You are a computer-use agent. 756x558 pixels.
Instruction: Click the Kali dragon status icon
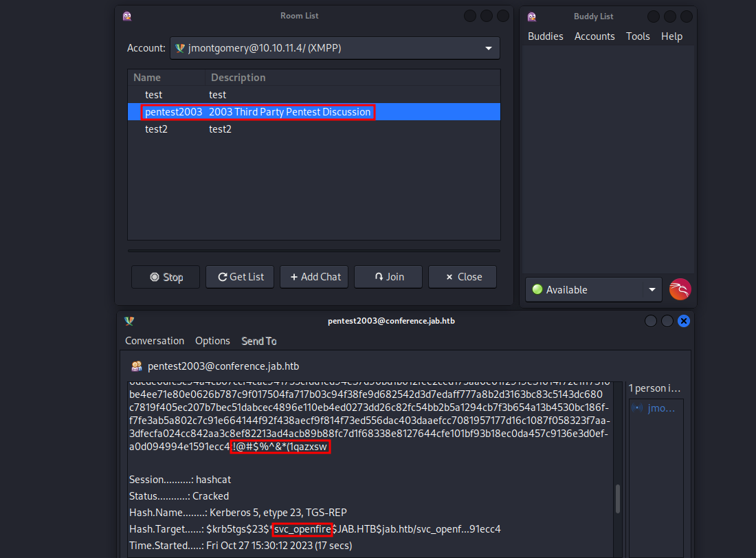(680, 289)
